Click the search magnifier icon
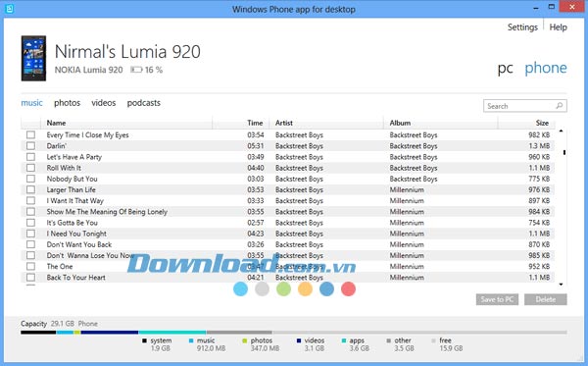The width and height of the screenshot is (588, 366). coord(560,106)
